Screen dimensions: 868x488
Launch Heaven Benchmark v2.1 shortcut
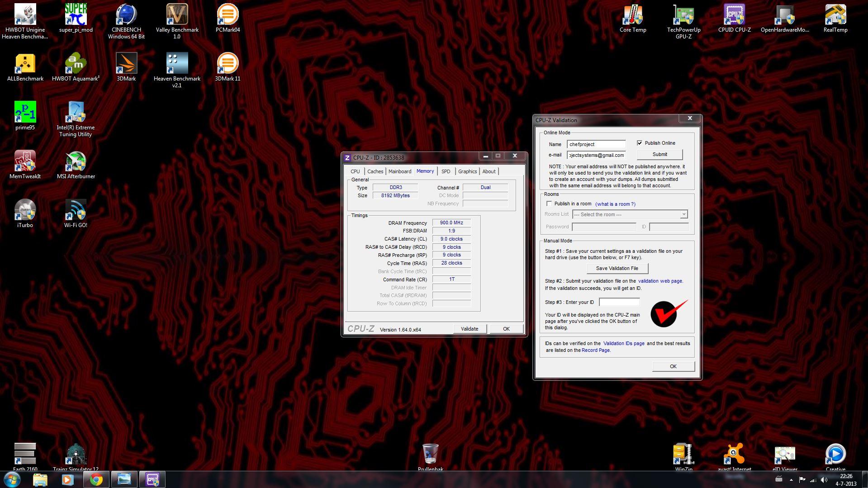(x=177, y=70)
